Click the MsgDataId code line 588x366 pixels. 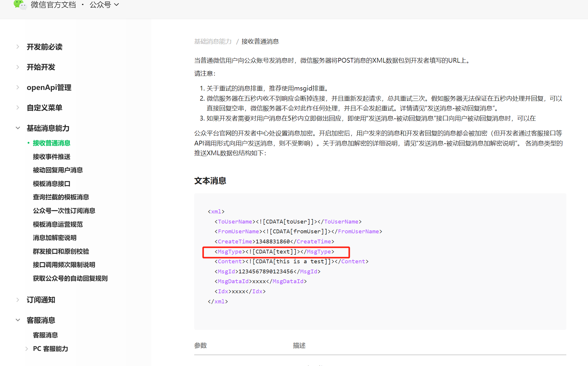click(x=260, y=281)
